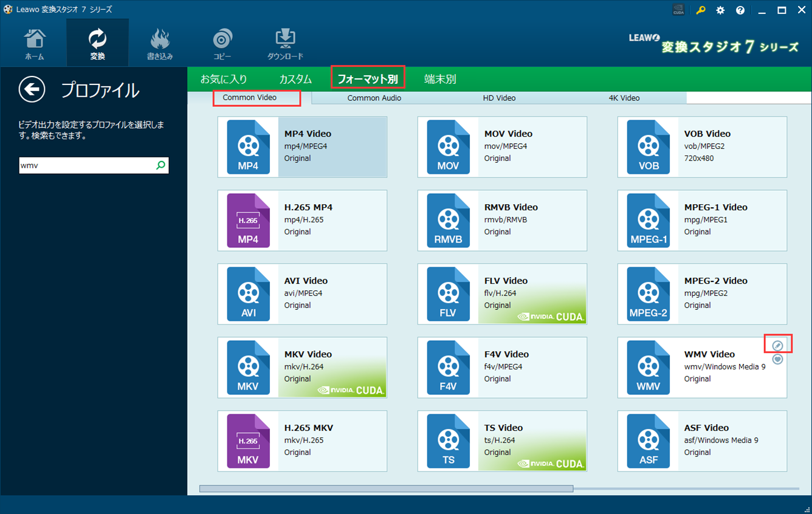Screen dimensions: 812x514
Task: Open the ホーム home module
Action: point(34,44)
